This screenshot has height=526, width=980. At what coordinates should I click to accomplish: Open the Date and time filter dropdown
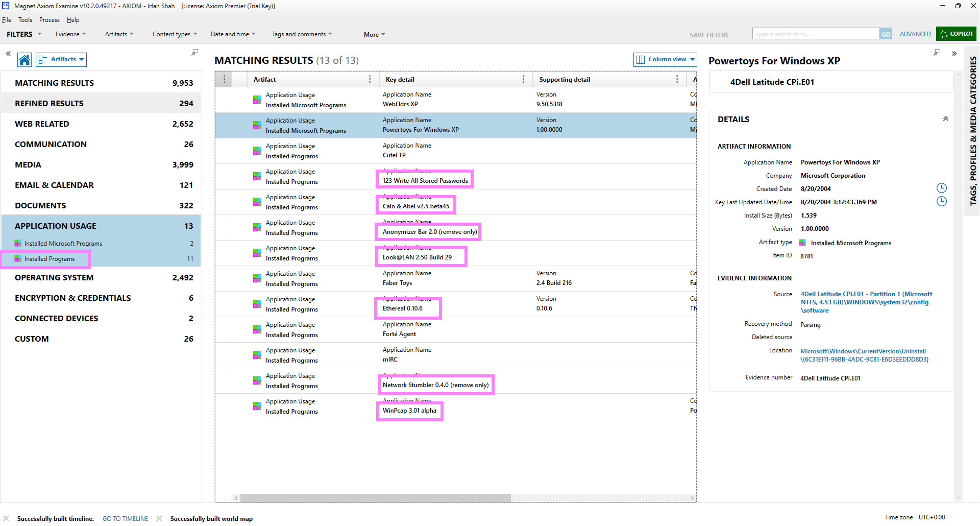(233, 34)
